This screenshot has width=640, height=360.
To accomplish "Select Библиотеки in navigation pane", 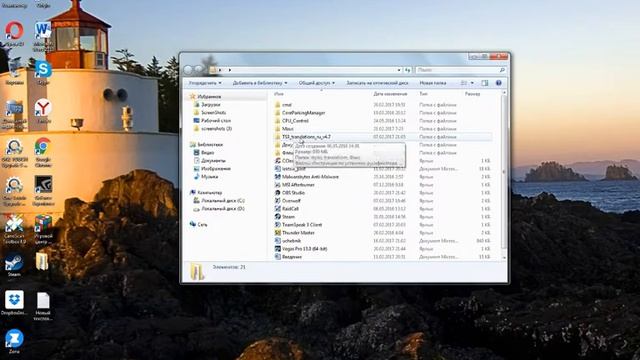I will 210,144.
